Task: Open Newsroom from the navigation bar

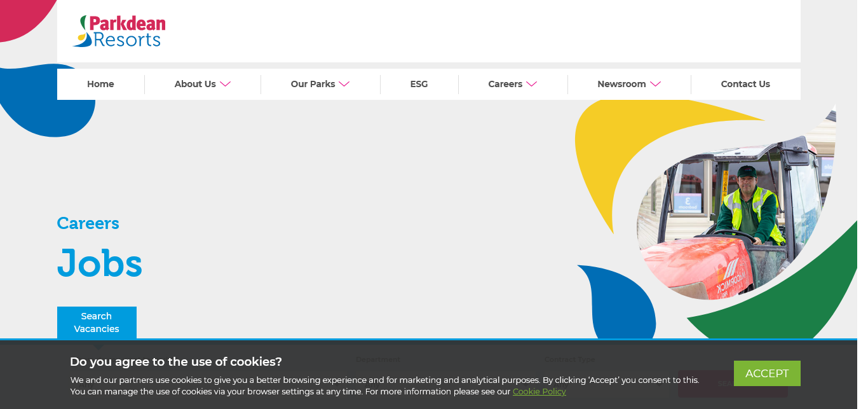Action: 621,84
